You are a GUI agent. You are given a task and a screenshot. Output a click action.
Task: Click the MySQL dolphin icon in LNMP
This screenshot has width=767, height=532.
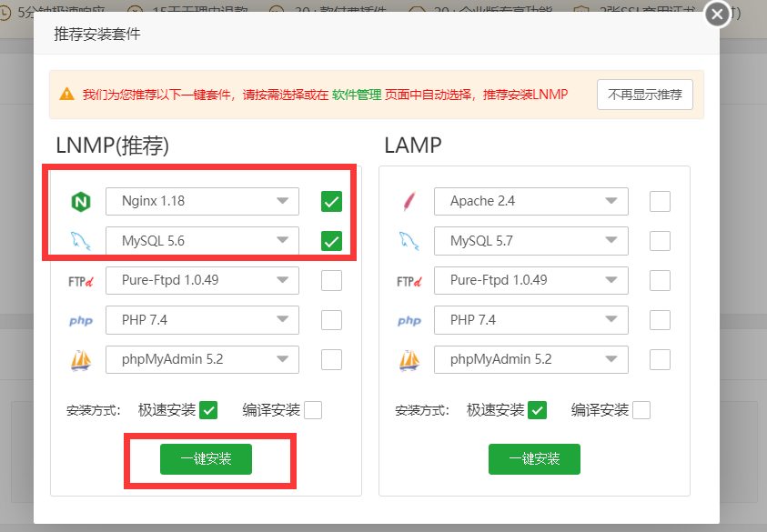coord(81,241)
